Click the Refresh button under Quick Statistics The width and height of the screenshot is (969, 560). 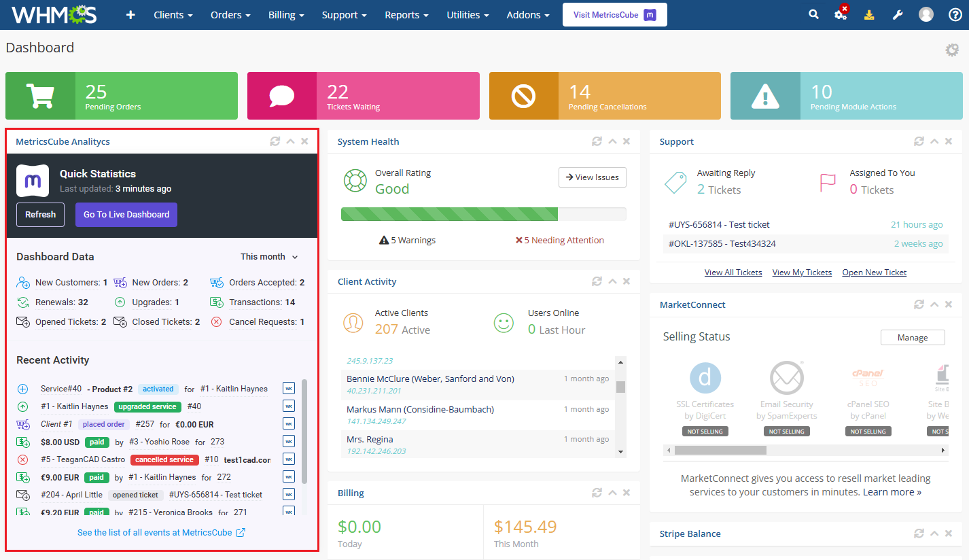40,215
